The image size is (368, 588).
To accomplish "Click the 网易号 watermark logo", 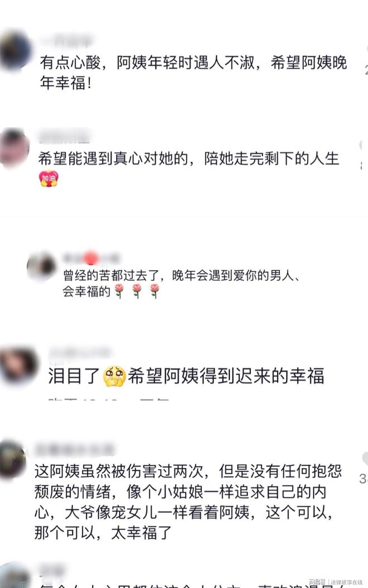I will coord(317,582).
